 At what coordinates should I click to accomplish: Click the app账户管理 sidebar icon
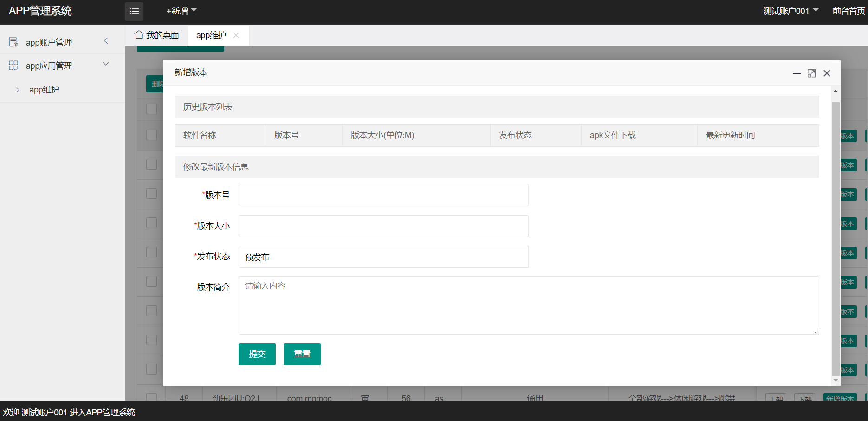point(13,42)
